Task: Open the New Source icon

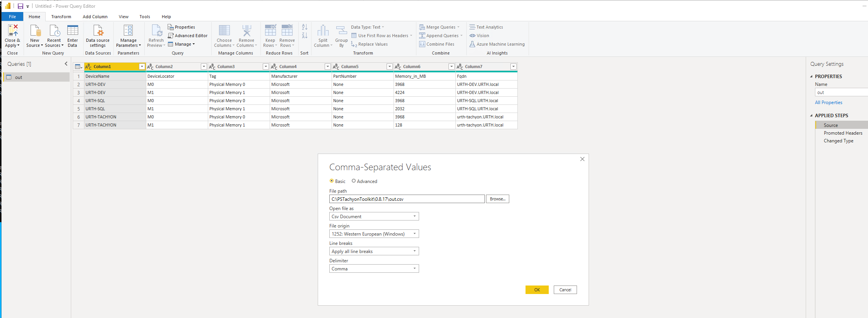Action: click(x=35, y=30)
